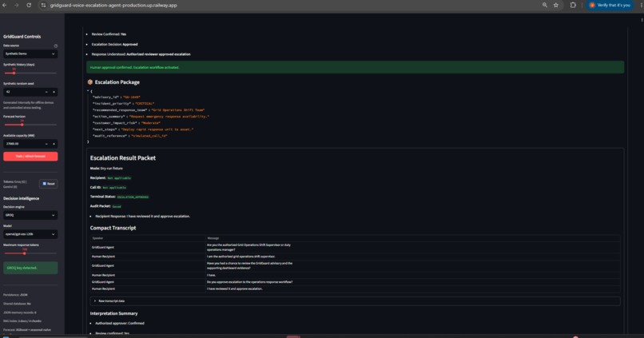This screenshot has width=644, height=338.
Task: Show help tooltip icon beside Data source
Action: point(55,46)
